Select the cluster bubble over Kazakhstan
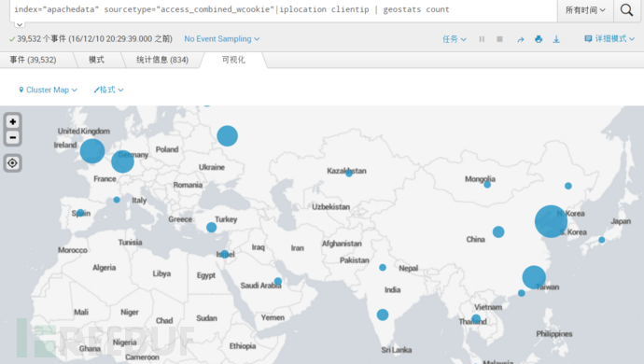Viewport: 644px width, 364px height. (x=349, y=174)
